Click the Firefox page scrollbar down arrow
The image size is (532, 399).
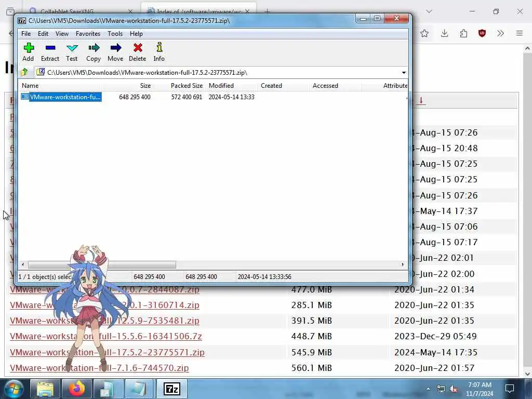pos(527,374)
